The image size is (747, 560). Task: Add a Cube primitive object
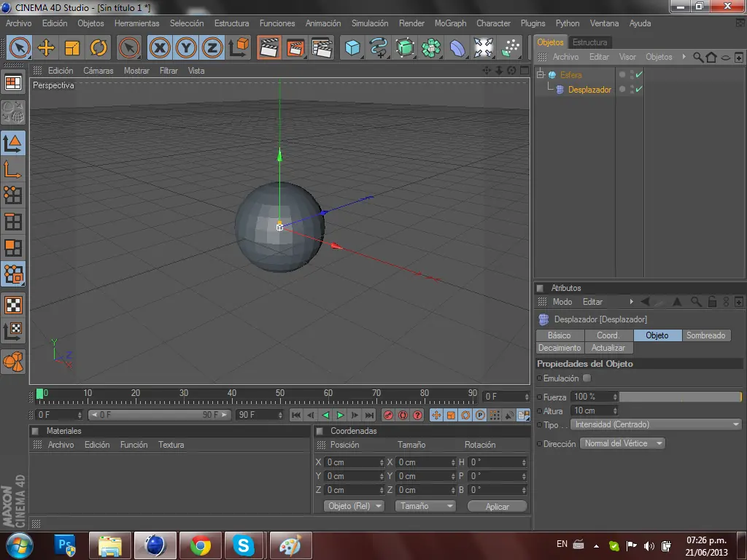tap(352, 47)
